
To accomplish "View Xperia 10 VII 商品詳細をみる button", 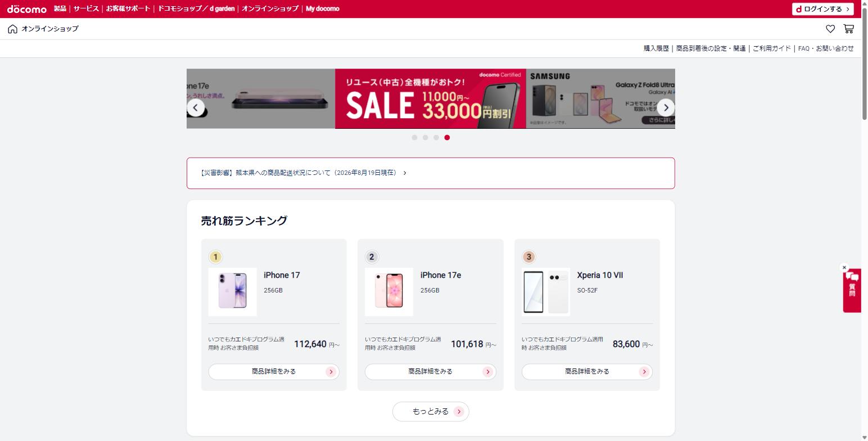I will pyautogui.click(x=587, y=372).
